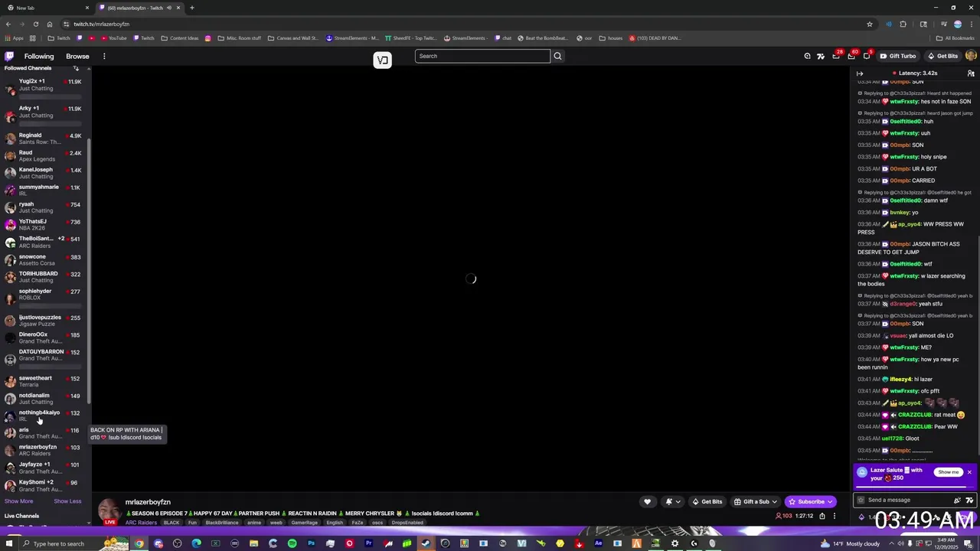Open the Content Ideas bookmark folder
980x551 pixels.
pos(180,38)
